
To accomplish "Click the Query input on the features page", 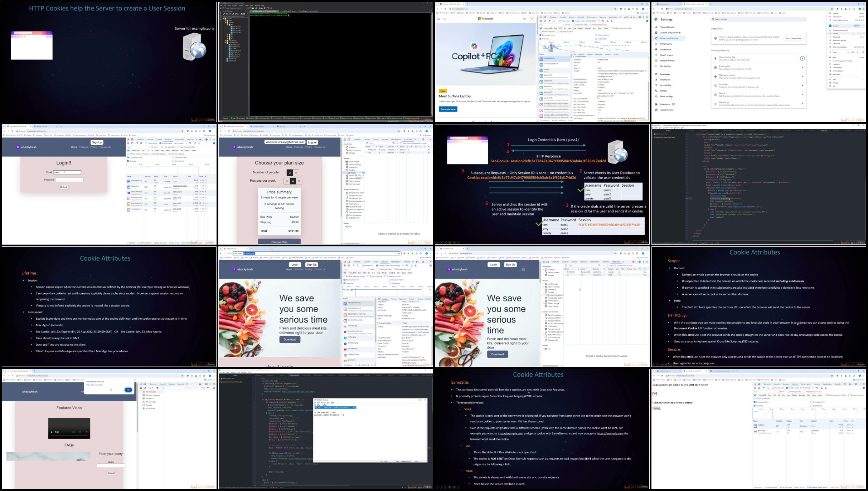I will tap(111, 466).
